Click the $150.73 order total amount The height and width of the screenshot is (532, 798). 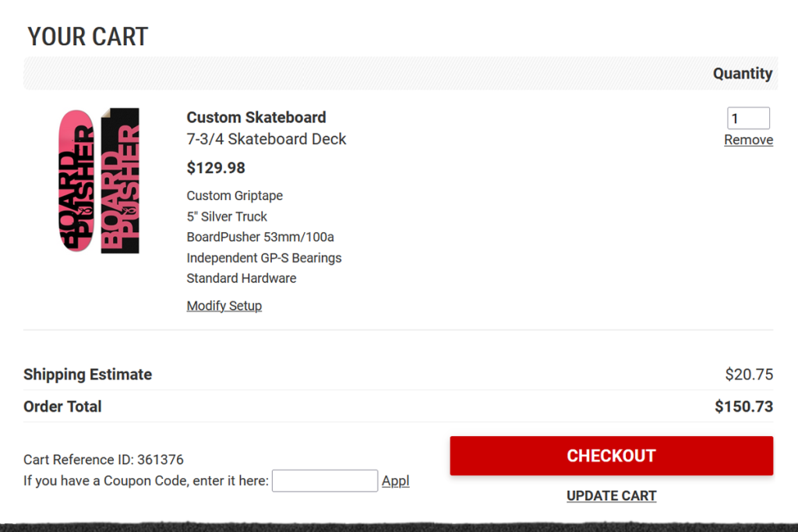pyautogui.click(x=743, y=407)
